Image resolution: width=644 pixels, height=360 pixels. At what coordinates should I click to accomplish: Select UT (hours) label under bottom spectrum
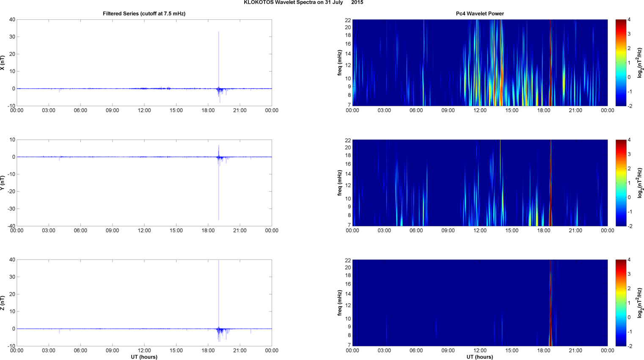[480, 357]
